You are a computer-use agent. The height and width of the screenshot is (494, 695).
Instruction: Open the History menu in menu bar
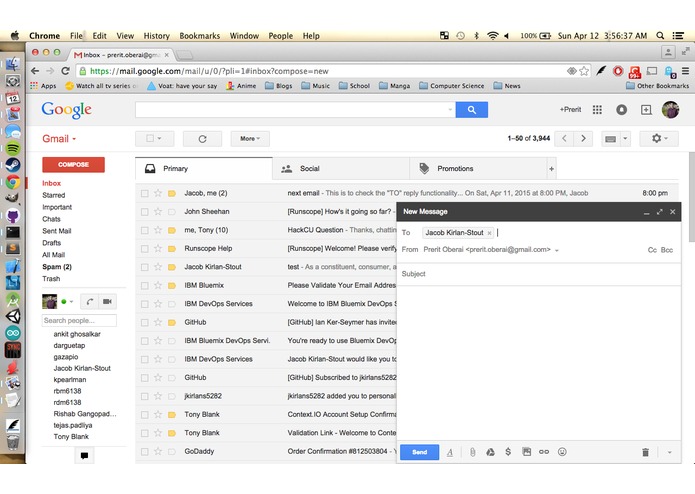[156, 36]
